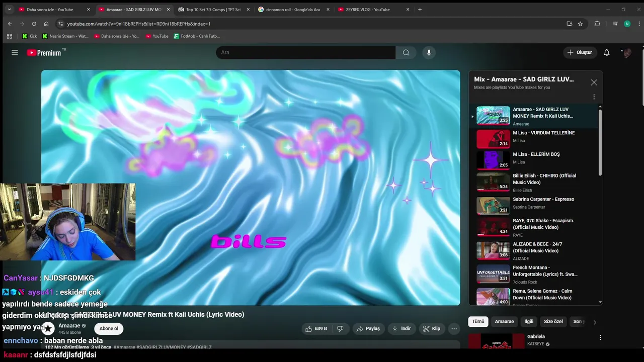This screenshot has height=362, width=644.
Task: Start voice search with the microphone
Action: (x=429, y=52)
